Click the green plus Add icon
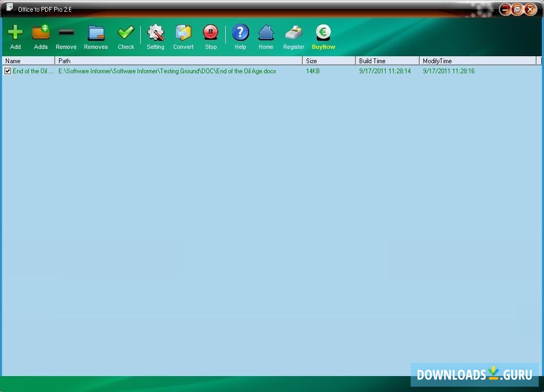Image resolution: width=544 pixels, height=392 pixels. point(15,32)
